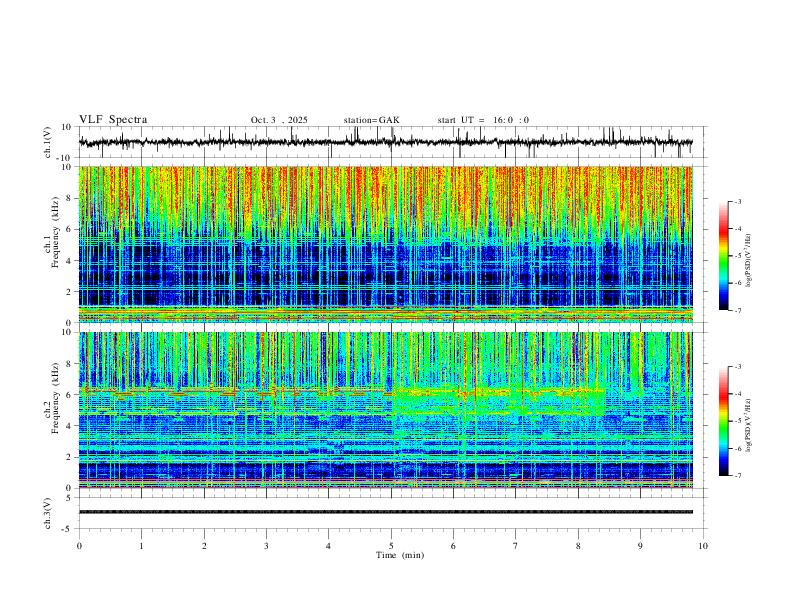Click the "station=GAK" header label
The image size is (792, 612).
371,120
